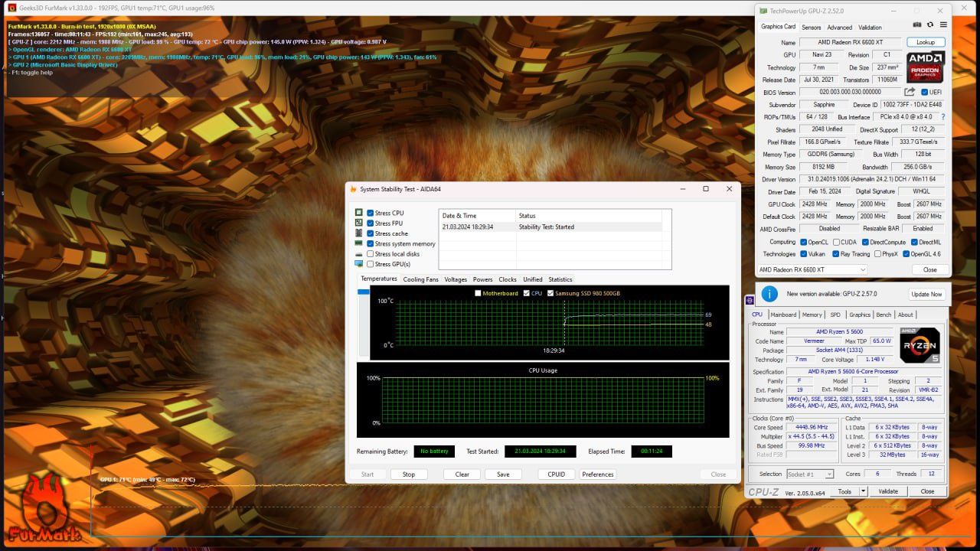
Task: Open GPU-Z hamburger menu icon
Action: 942,25
